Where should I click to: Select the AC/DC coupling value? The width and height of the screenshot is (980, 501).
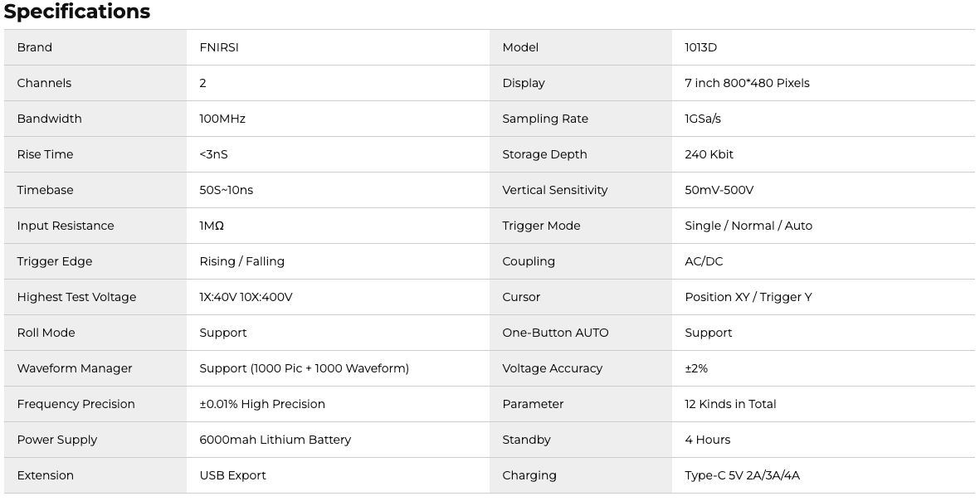pyautogui.click(x=704, y=261)
